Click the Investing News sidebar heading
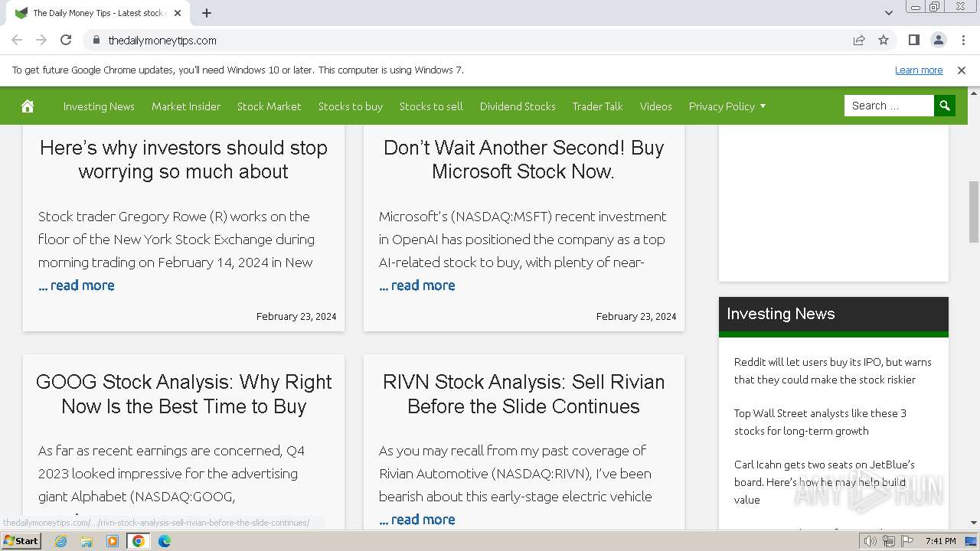The image size is (980, 551). pyautogui.click(x=780, y=314)
